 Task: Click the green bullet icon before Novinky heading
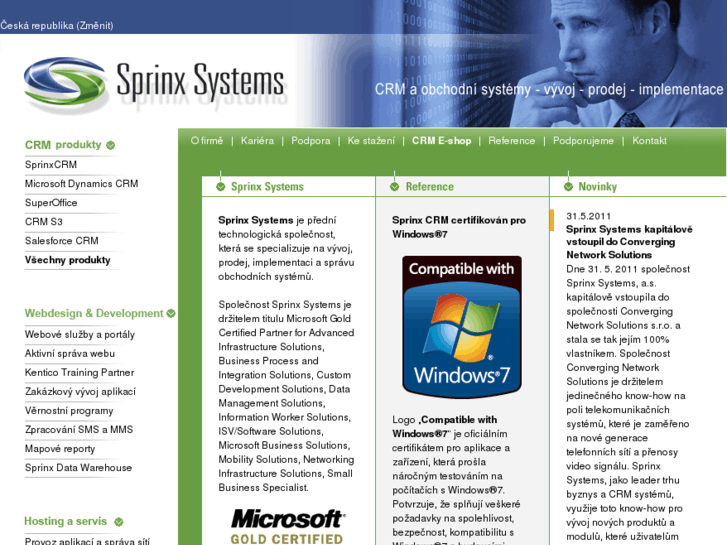click(568, 187)
